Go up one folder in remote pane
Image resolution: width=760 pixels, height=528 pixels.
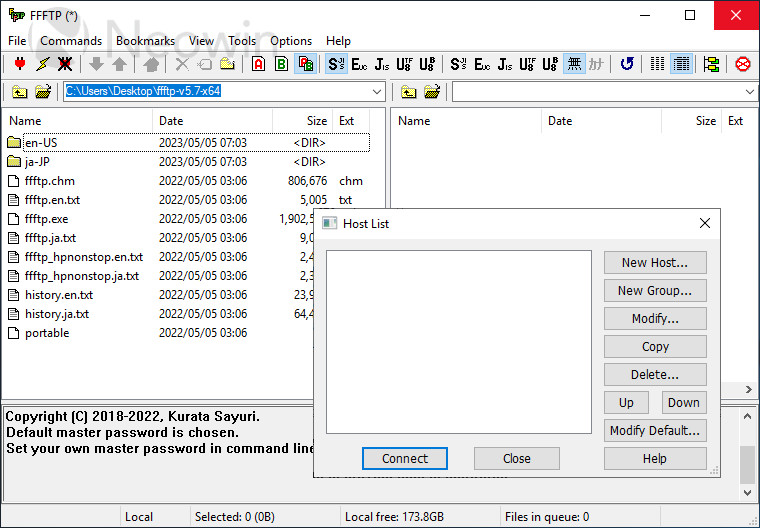point(409,92)
